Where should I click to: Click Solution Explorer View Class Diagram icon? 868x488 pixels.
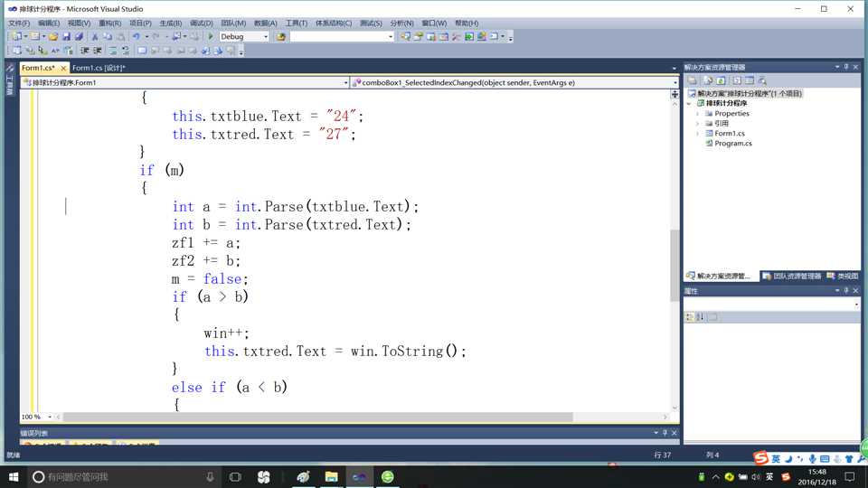point(763,80)
